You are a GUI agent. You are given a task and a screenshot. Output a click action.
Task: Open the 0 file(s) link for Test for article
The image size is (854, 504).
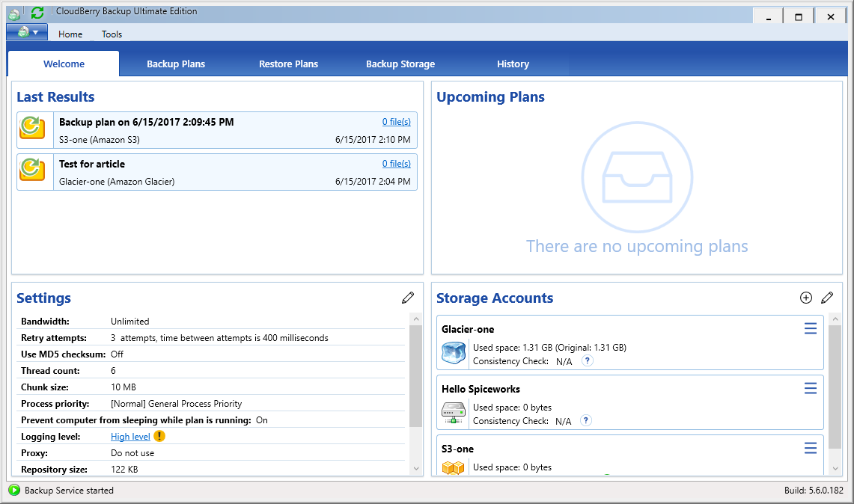pyautogui.click(x=396, y=164)
